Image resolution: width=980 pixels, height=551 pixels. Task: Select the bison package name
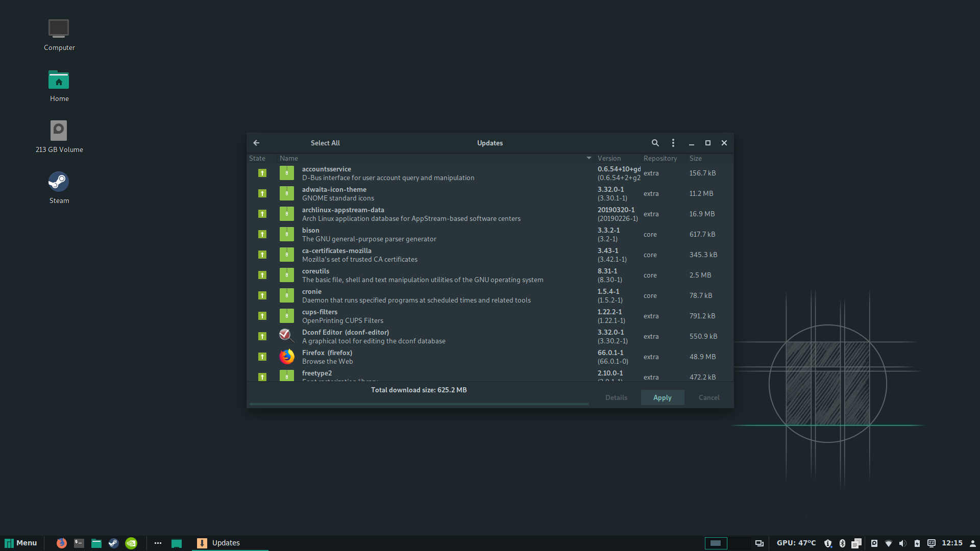pyautogui.click(x=310, y=230)
